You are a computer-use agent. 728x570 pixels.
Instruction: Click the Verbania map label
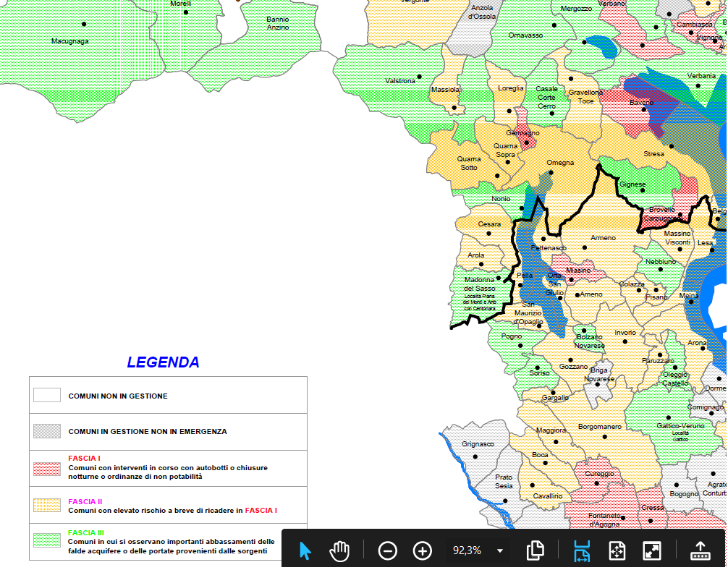[701, 76]
